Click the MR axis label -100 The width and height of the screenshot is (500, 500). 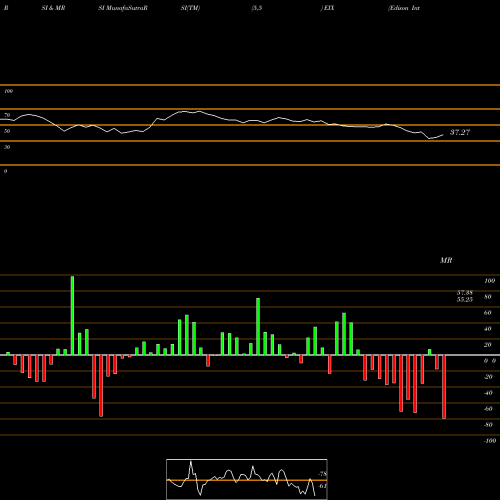pos(490,441)
